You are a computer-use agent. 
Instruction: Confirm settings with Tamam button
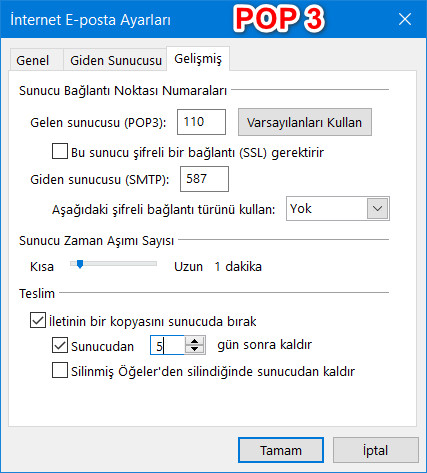coord(281,450)
